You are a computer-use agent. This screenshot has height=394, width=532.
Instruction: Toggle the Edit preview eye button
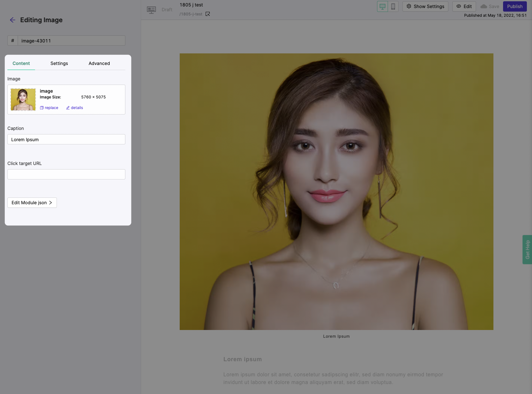coord(464,6)
